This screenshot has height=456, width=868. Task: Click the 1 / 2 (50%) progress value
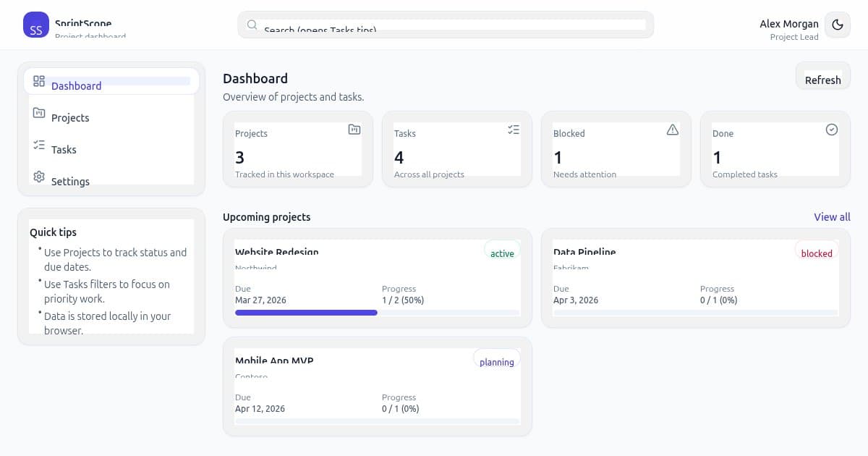[403, 300]
